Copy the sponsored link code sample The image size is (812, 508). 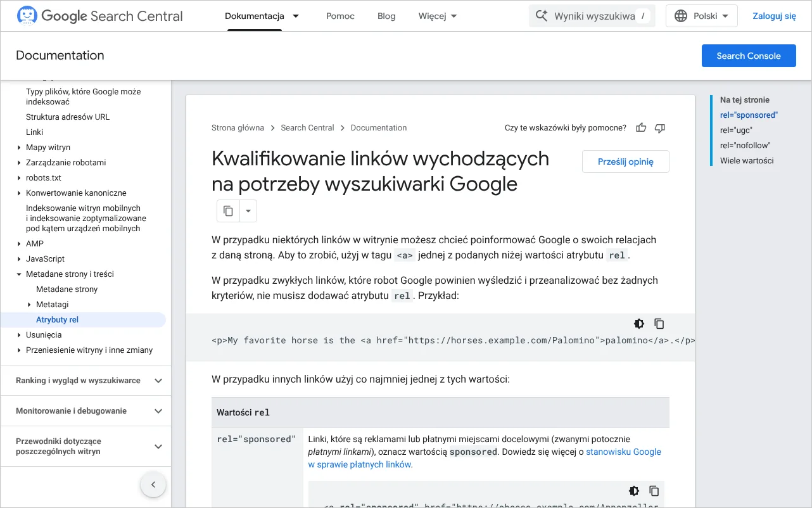[x=654, y=491]
